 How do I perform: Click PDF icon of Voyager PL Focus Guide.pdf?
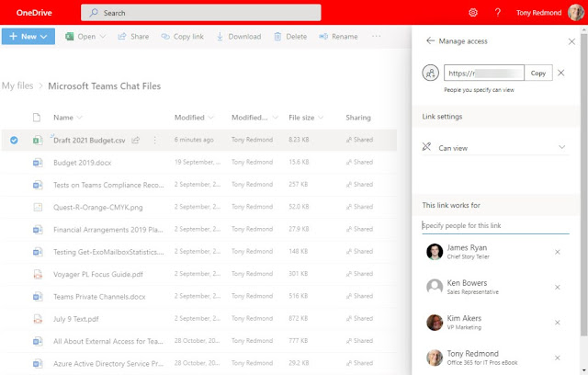(38, 274)
